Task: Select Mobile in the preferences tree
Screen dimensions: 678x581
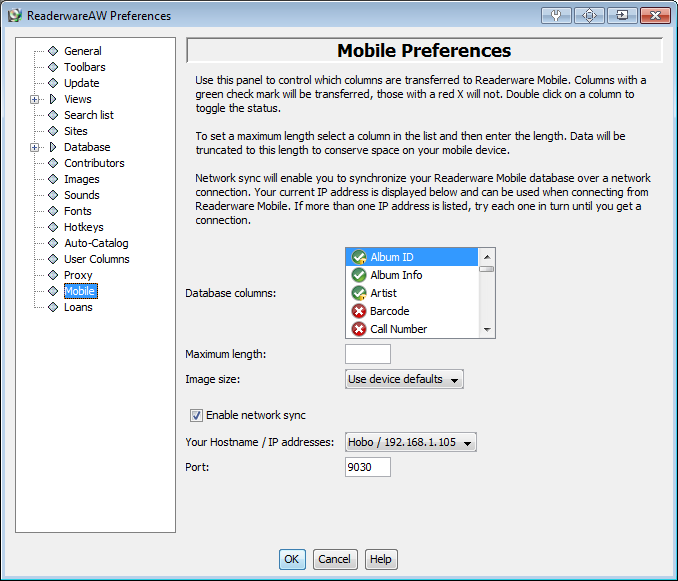Action: point(80,291)
